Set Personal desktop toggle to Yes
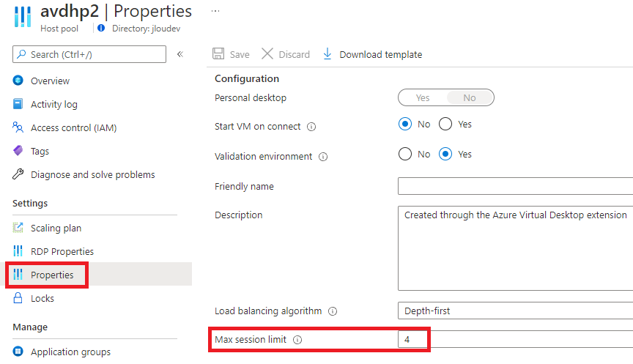 422,97
